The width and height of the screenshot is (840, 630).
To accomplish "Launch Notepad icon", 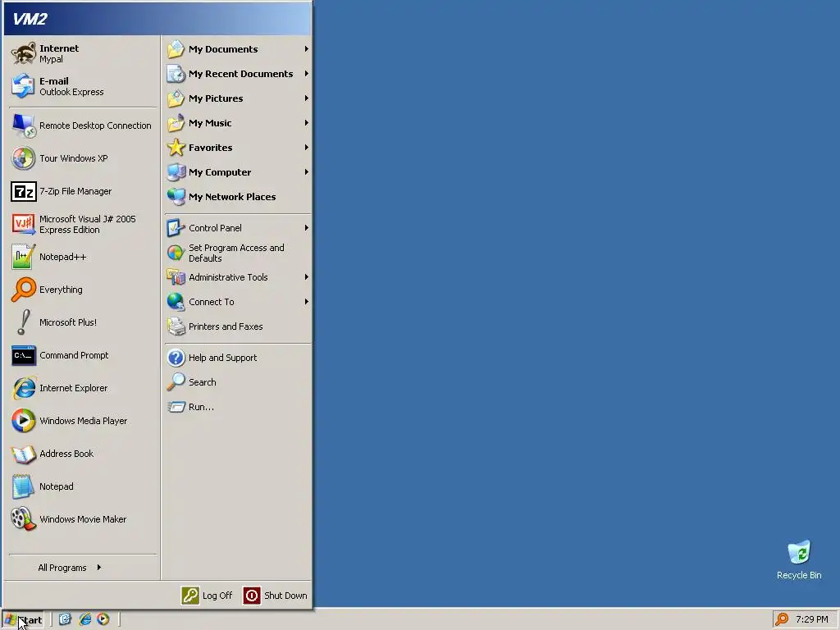I will click(x=24, y=486).
